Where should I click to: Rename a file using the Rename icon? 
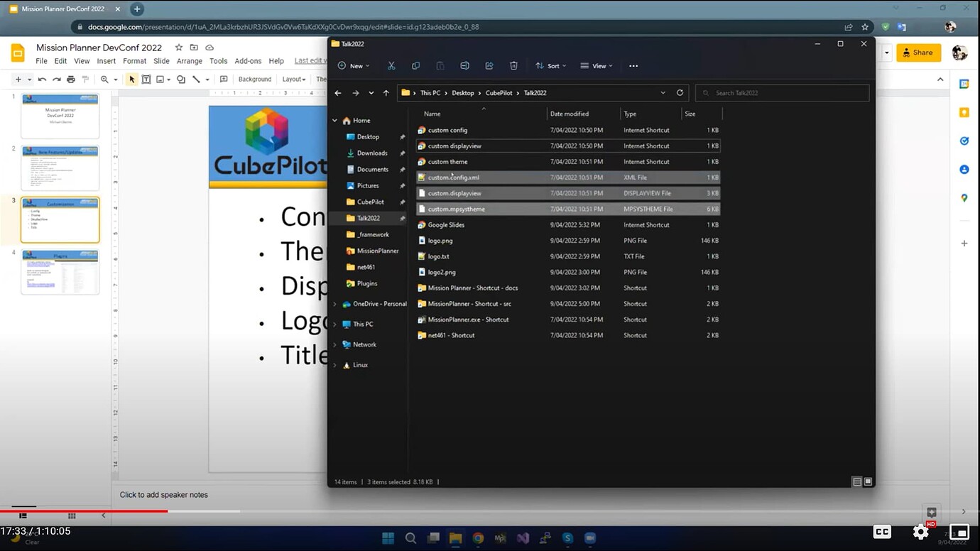(465, 65)
